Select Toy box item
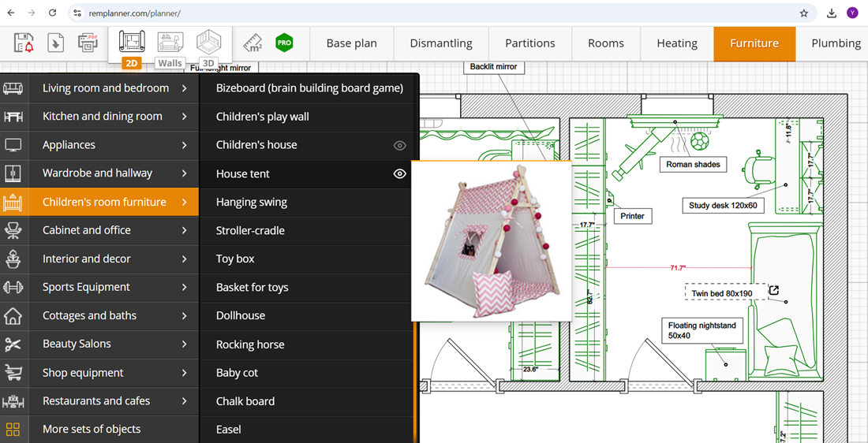This screenshot has width=868, height=443. (x=307, y=259)
